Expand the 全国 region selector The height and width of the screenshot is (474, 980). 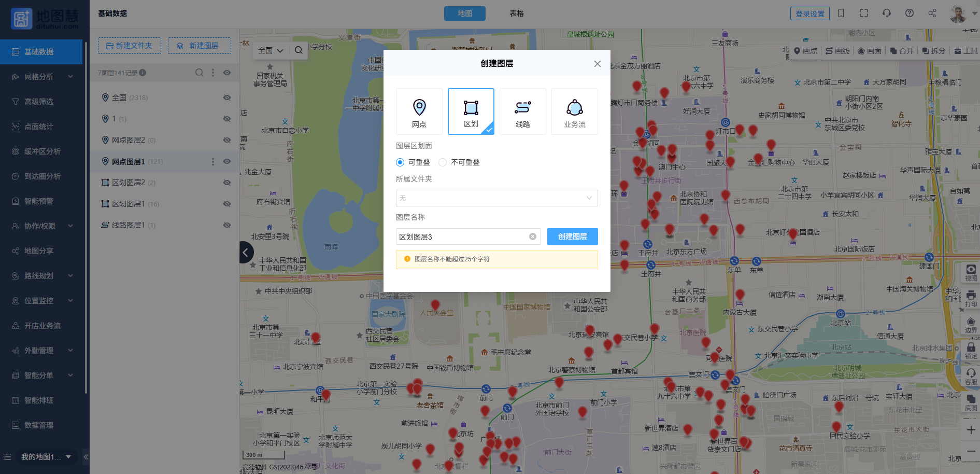pos(271,50)
